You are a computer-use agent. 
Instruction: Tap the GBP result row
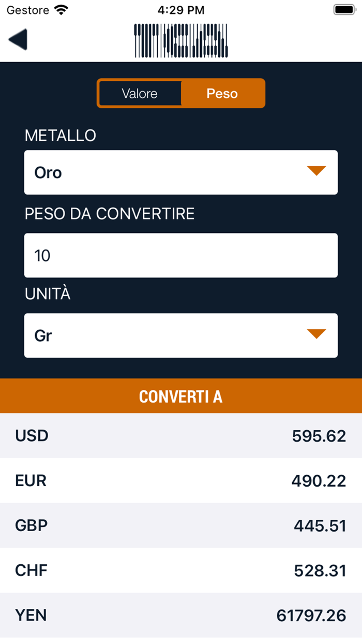click(x=181, y=525)
